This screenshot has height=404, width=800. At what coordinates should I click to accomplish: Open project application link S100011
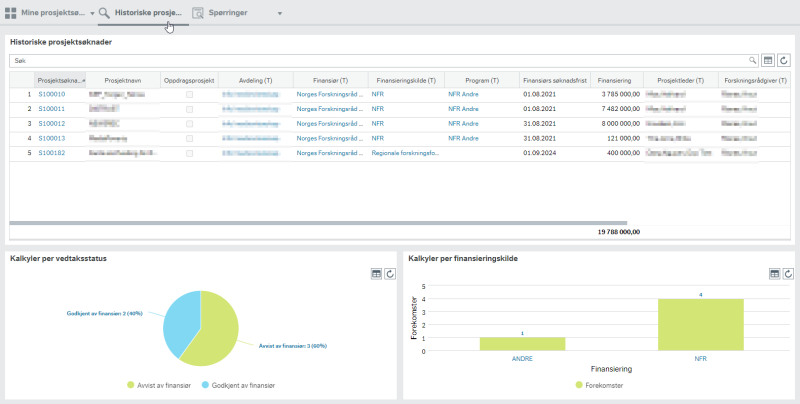pos(52,109)
